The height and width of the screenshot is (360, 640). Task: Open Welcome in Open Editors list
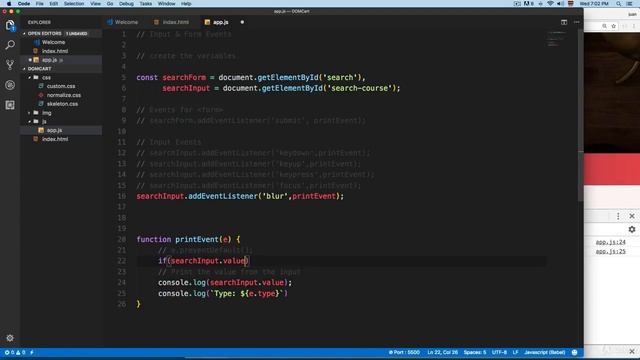[x=53, y=42]
